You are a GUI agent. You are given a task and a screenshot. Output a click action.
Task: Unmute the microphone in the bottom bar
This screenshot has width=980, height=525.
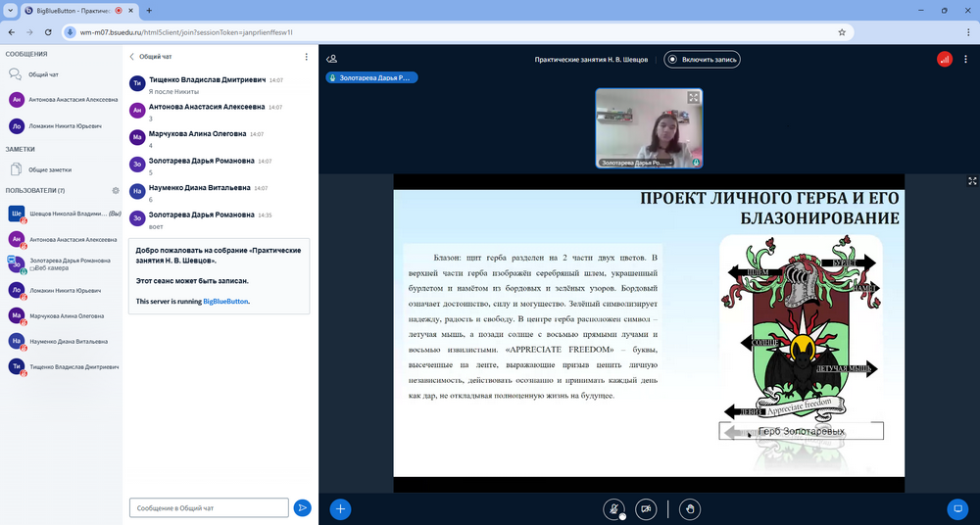(613, 508)
